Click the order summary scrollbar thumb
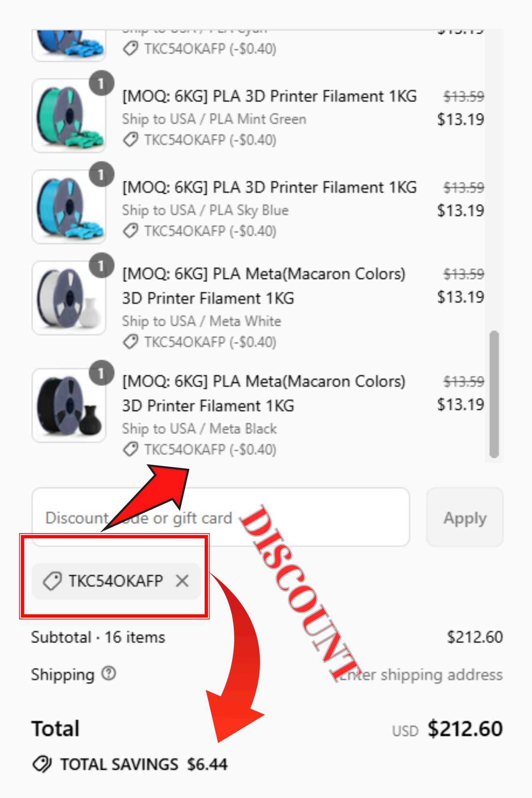 (494, 394)
